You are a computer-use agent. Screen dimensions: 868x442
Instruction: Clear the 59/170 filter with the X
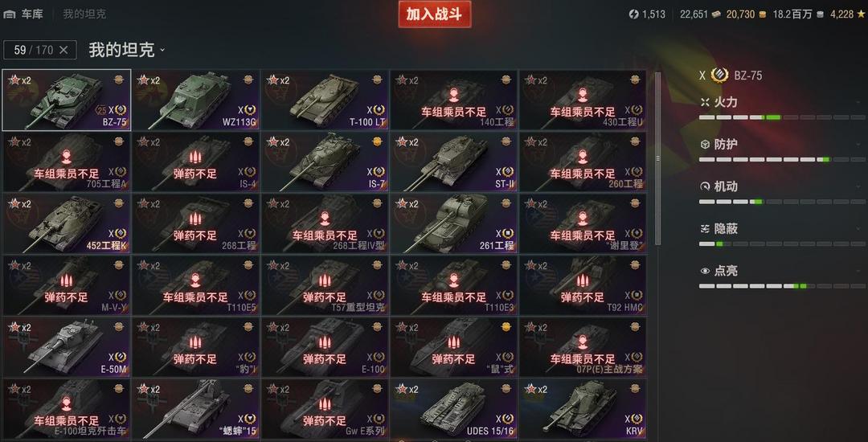coord(63,50)
